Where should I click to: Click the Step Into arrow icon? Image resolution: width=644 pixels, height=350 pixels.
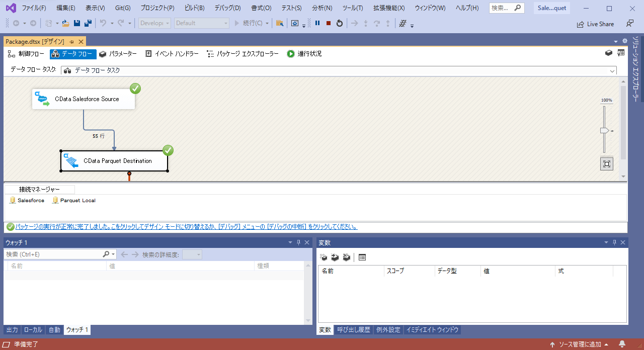366,23
